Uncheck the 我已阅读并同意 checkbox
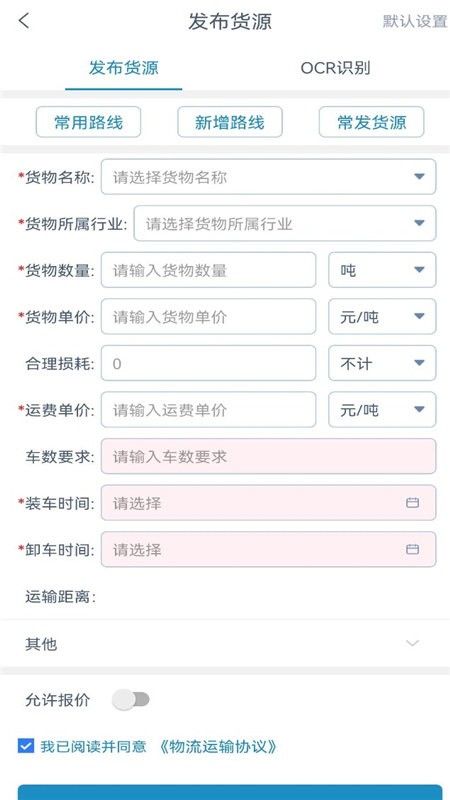Image resolution: width=450 pixels, height=800 pixels. coord(26,746)
